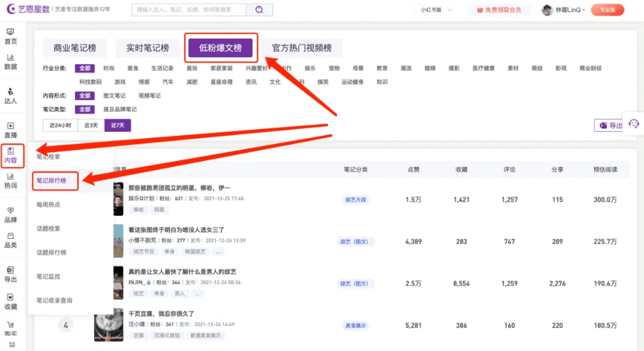The image size is (644, 351).
Task: Select the 教育 industry filter
Action: 382,68
